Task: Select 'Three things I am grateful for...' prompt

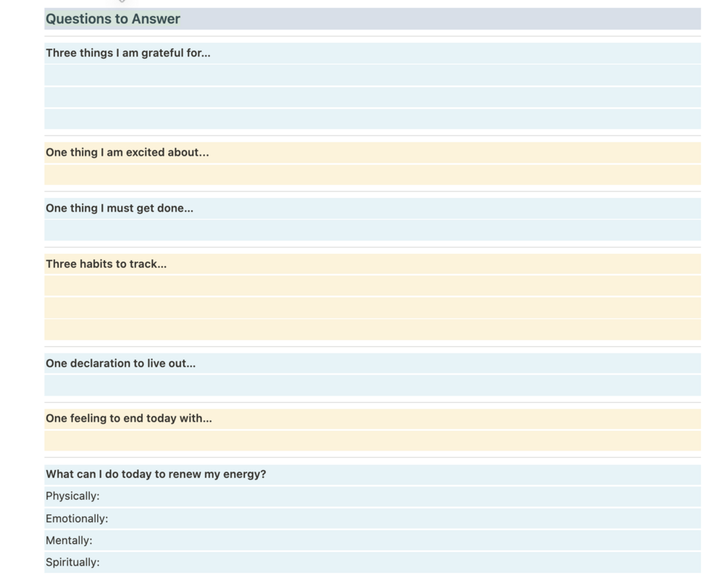Action: coord(127,53)
